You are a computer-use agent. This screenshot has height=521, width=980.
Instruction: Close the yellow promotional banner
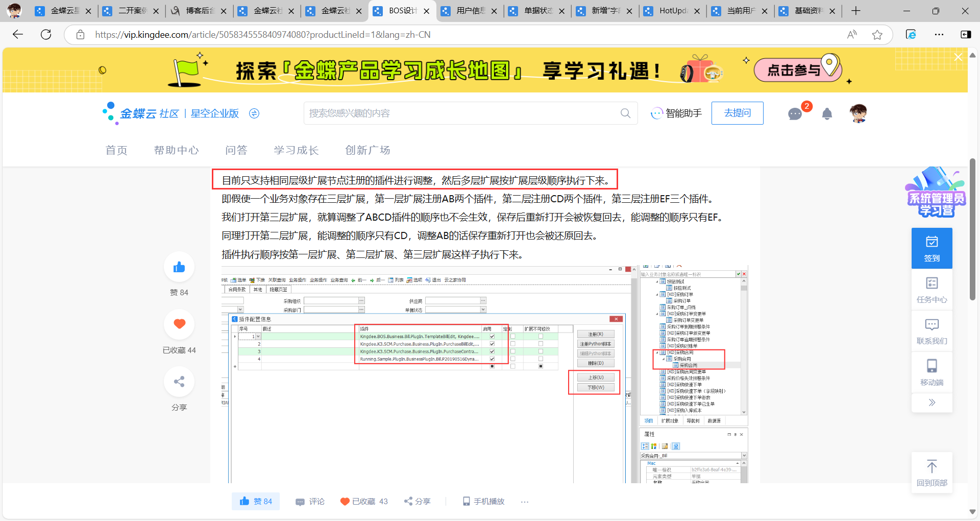click(x=958, y=57)
